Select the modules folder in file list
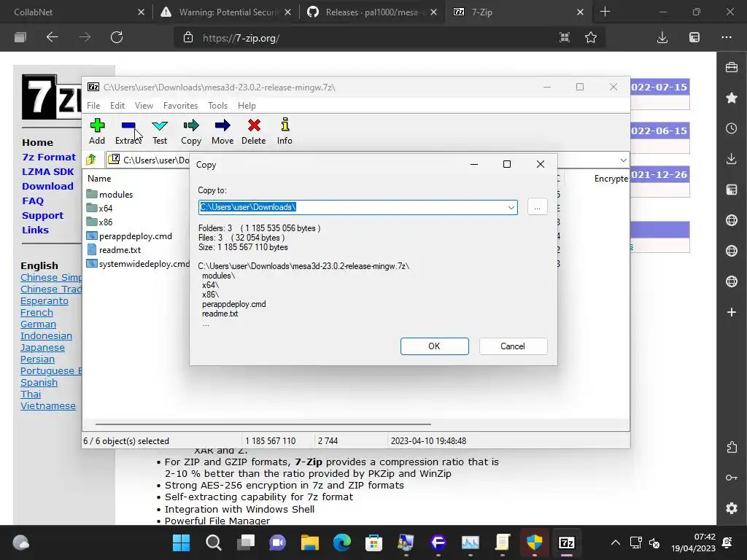Screen dimensions: 747x560 click(110, 194)
